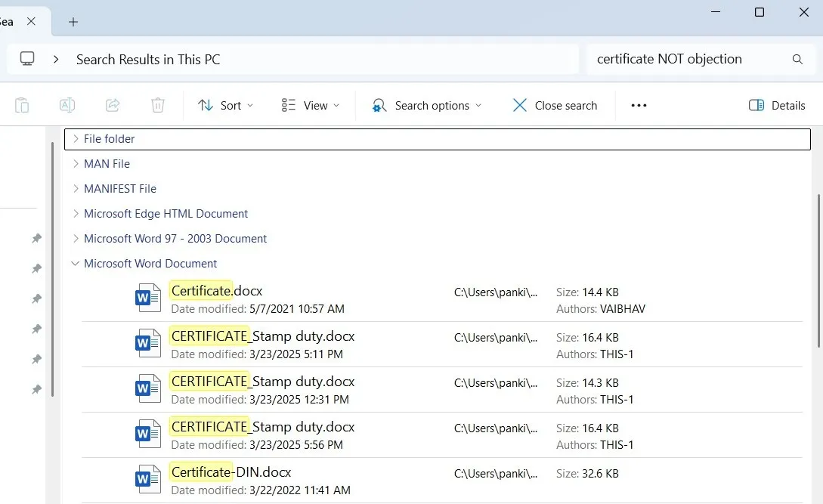Delete the selection using the trash icon
Viewport: 823px width, 504px height.
tap(157, 105)
